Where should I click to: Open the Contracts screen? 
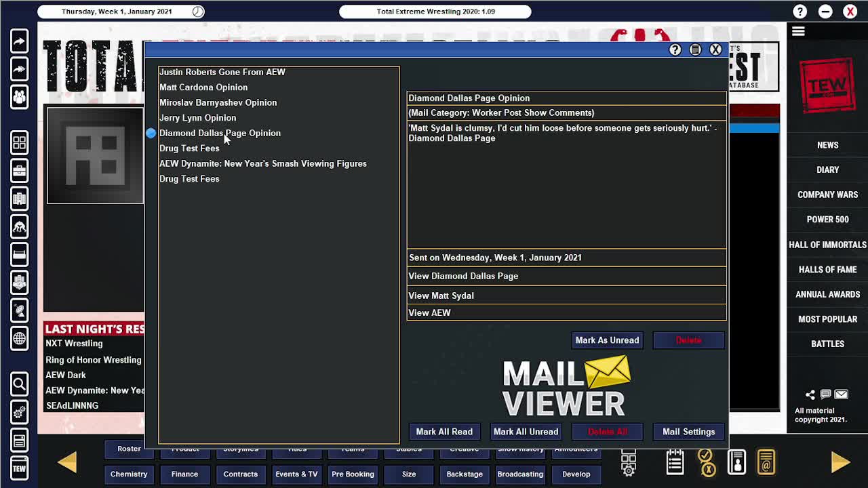click(x=241, y=474)
